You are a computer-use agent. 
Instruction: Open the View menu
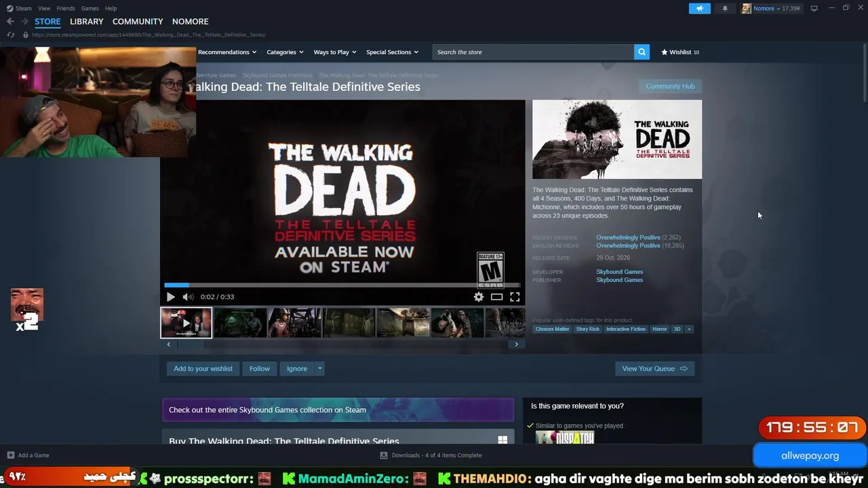pyautogui.click(x=44, y=8)
